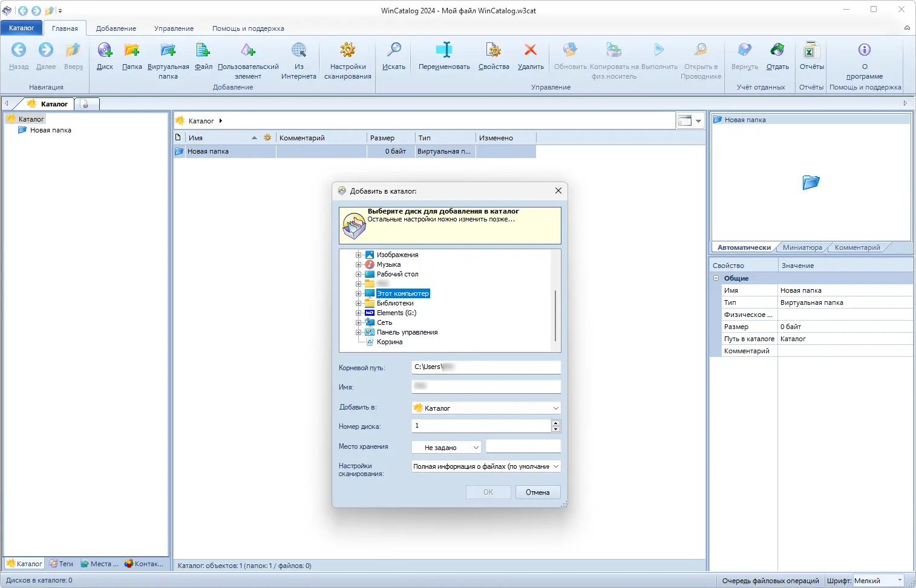Switch to the Добавление ribbon tab
The height and width of the screenshot is (588, 916).
point(116,28)
